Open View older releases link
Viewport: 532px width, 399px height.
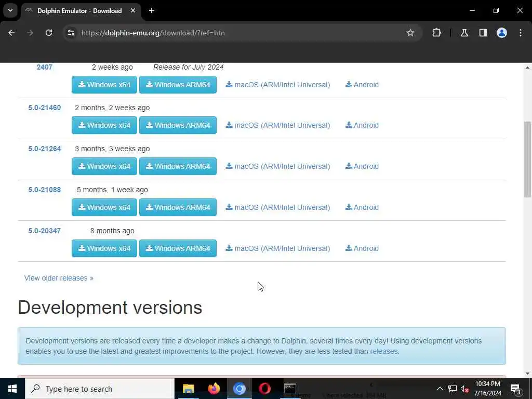[59, 278]
